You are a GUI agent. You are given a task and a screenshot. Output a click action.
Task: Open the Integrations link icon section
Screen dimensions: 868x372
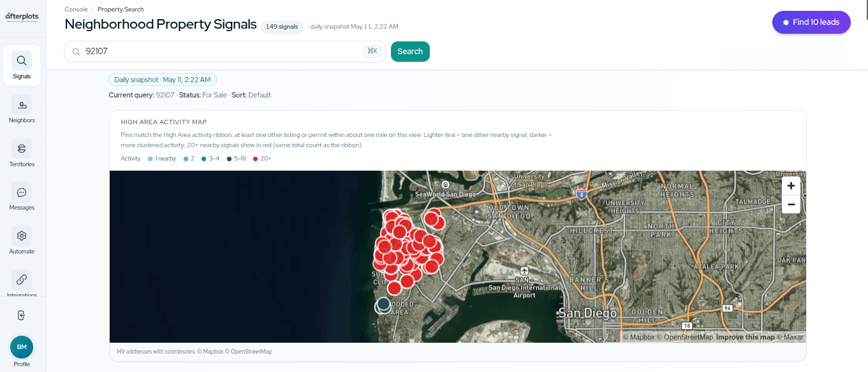tap(22, 283)
